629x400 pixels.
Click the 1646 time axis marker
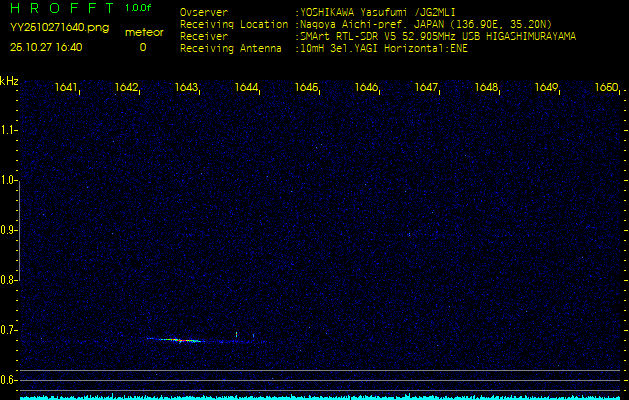tap(366, 87)
